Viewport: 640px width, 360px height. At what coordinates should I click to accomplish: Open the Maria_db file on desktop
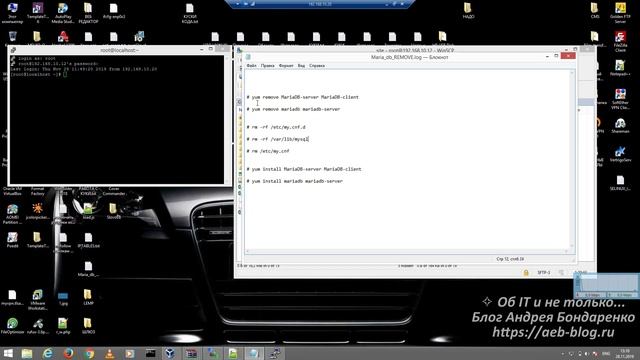88,269
